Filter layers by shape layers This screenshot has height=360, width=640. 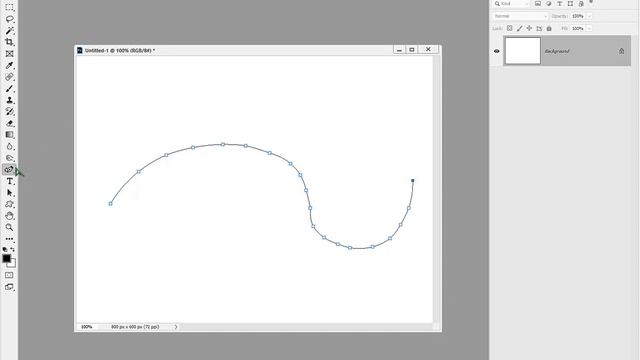pyautogui.click(x=570, y=4)
